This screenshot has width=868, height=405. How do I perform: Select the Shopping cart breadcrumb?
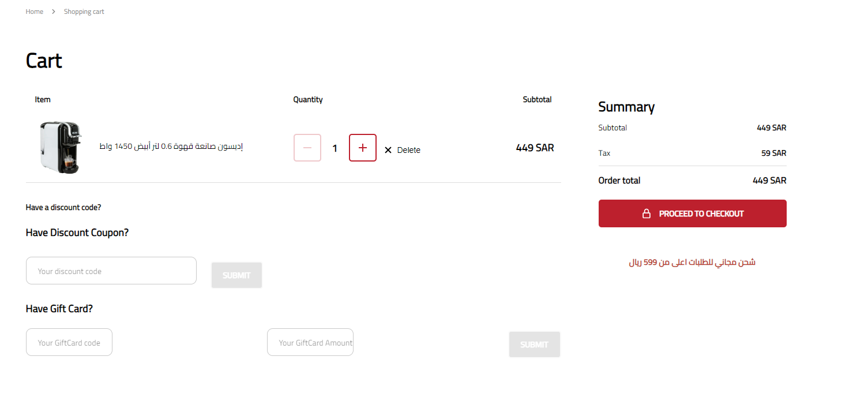[x=84, y=12]
